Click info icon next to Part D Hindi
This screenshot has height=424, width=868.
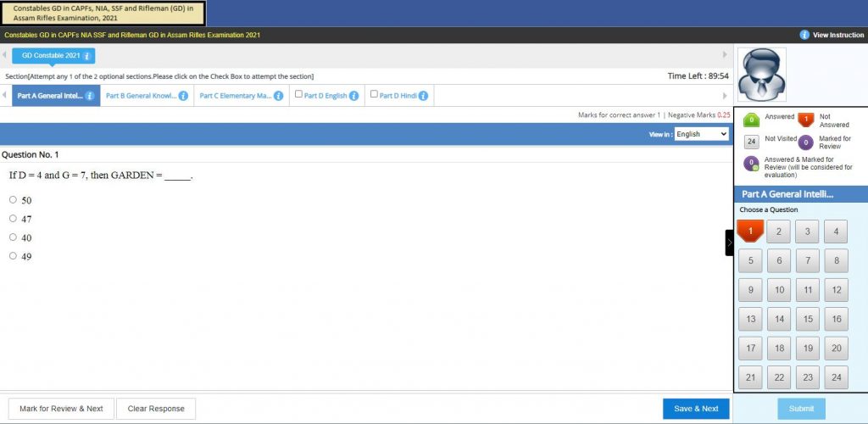422,96
